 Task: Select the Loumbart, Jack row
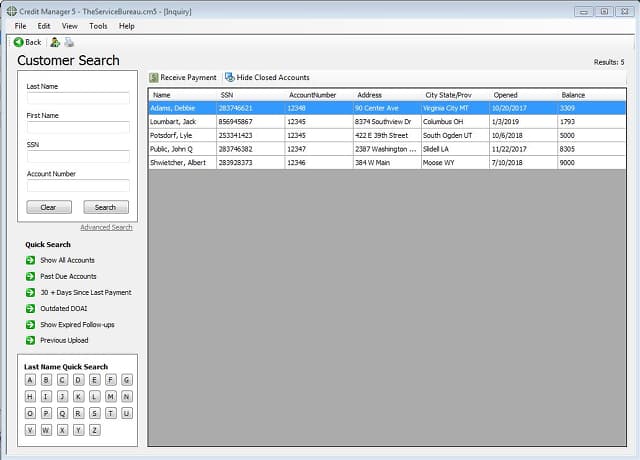pos(387,122)
